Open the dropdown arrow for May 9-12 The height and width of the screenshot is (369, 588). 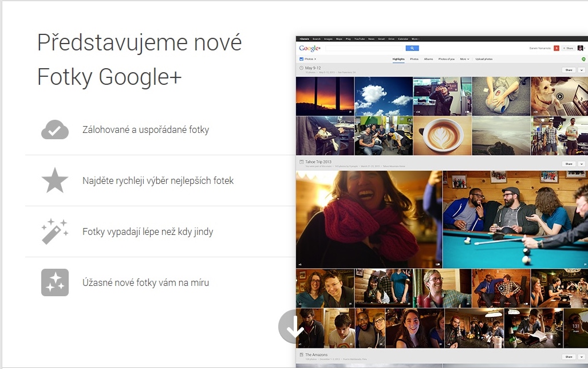[x=581, y=70]
